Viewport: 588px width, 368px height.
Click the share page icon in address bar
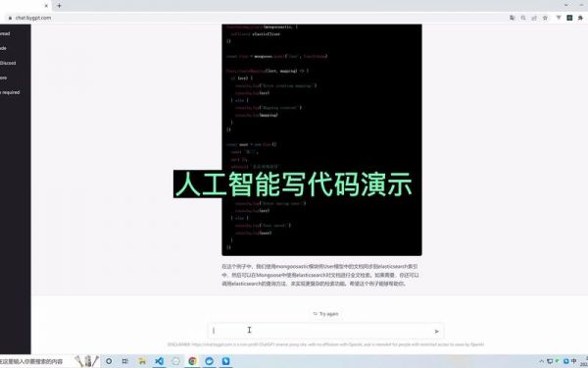(534, 18)
